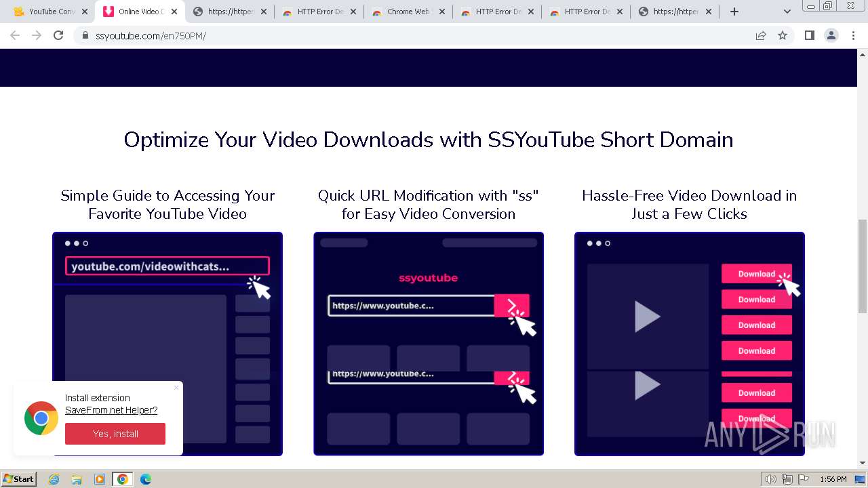View site information lock icon
The height and width of the screenshot is (488, 868).
(85, 35)
